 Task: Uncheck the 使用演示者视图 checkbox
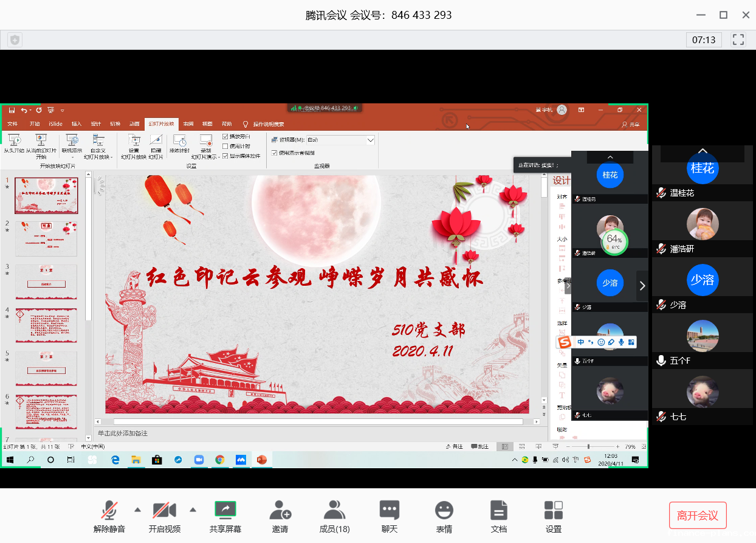(274, 153)
